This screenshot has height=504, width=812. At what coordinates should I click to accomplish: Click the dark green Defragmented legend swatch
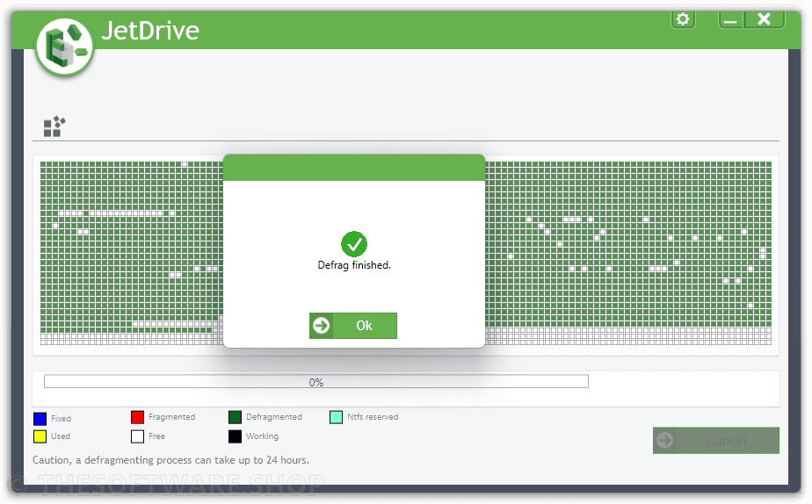(236, 417)
